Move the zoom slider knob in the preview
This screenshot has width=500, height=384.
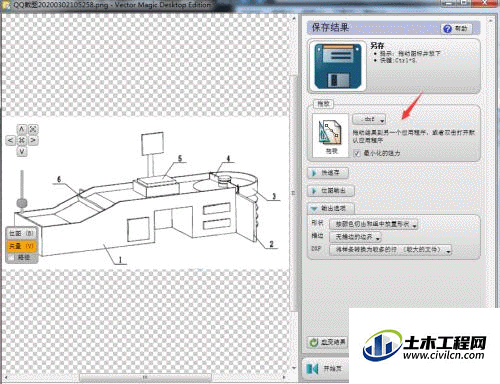(x=22, y=202)
